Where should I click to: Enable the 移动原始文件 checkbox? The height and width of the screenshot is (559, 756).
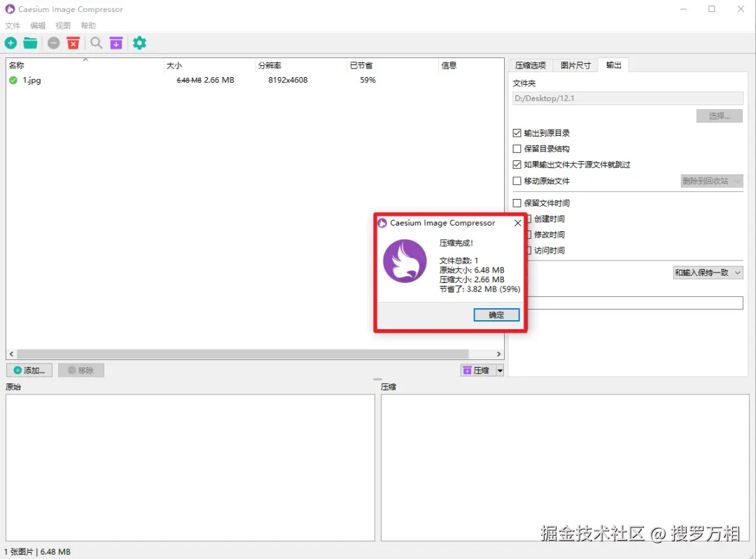point(517,181)
